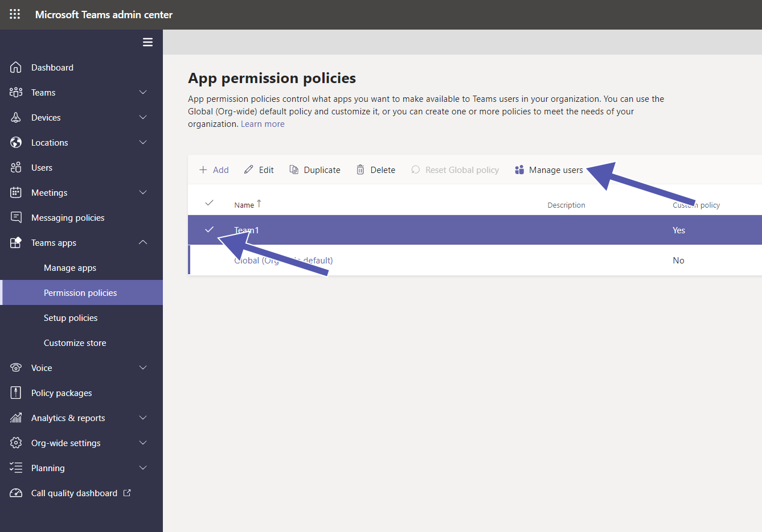
Task: Click the Messaging policies chat icon
Action: coord(16,217)
